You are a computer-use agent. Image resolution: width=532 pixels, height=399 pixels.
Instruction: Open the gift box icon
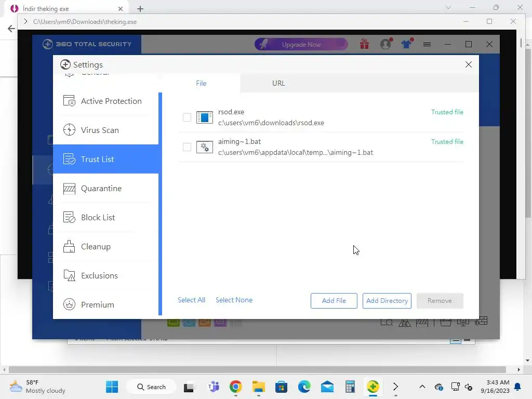365,44
